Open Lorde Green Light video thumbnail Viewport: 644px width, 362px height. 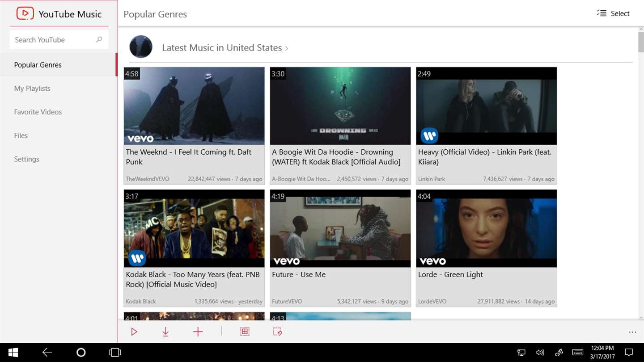coord(487,228)
